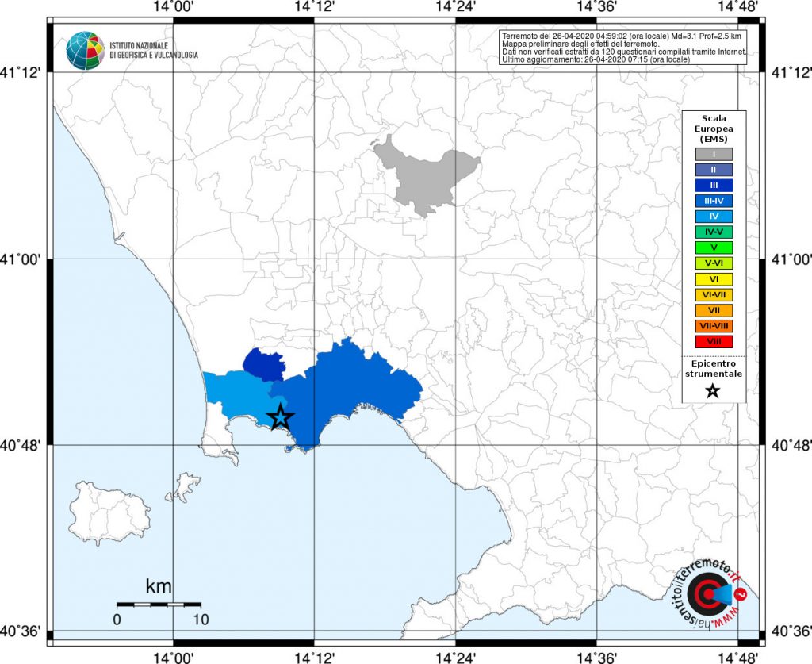This screenshot has height=664, width=812.
Task: Click the right 41°00' latitude label
Action: (791, 259)
